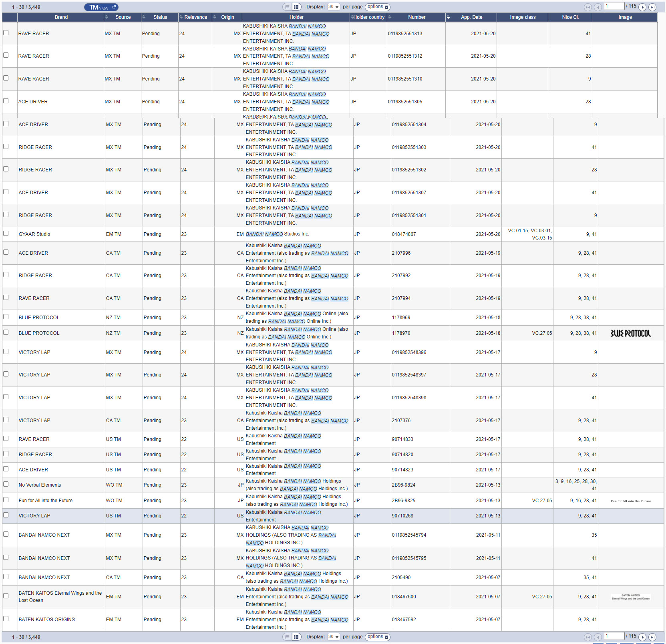The image size is (666, 644).
Task: Tick checkbox for BLUE PROTOCOL 1178970
Action: [6, 332]
